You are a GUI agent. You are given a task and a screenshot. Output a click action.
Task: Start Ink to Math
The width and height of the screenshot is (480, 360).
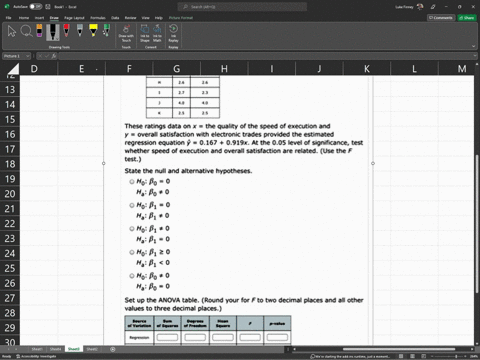point(157,33)
